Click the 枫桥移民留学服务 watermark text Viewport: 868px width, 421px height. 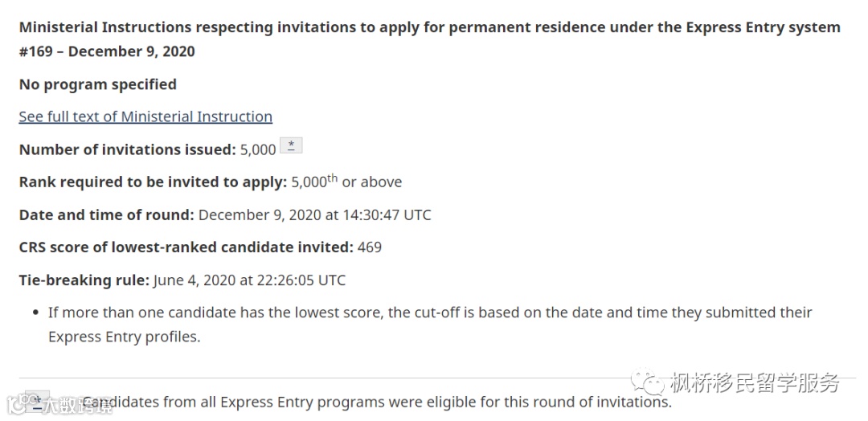click(754, 383)
